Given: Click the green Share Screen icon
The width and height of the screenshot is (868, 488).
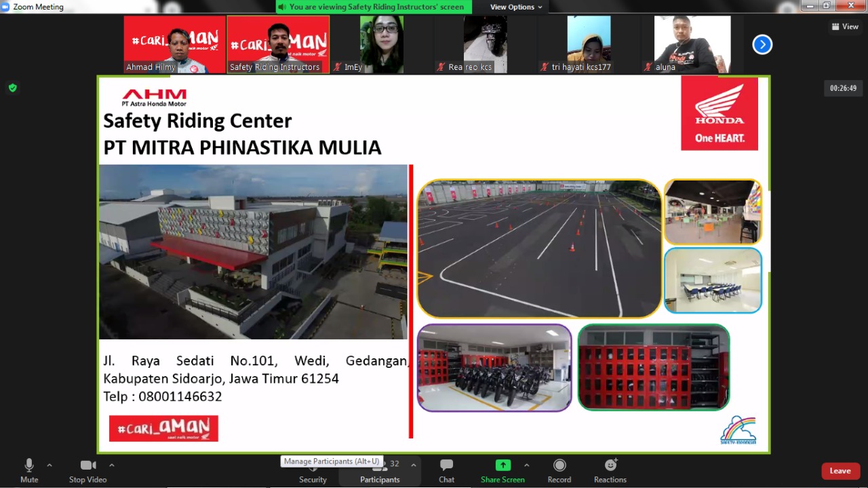Looking at the screenshot, I should pos(502,466).
